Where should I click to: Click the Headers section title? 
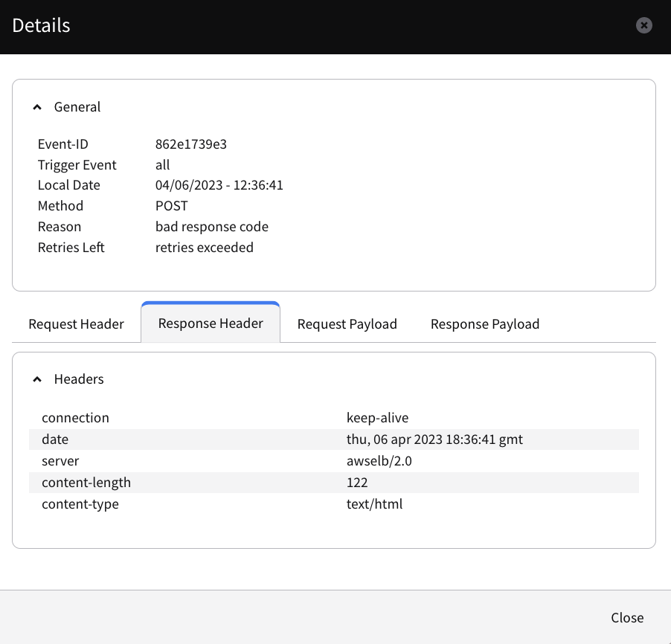pyautogui.click(x=79, y=379)
